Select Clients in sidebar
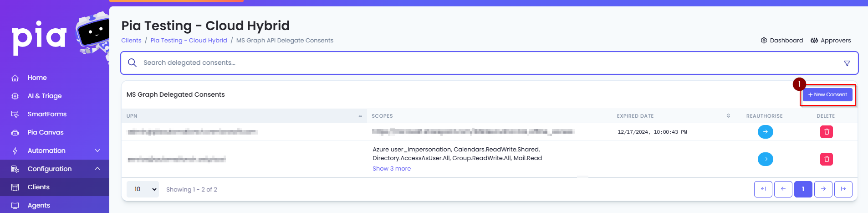This screenshot has height=213, width=868. [38, 187]
